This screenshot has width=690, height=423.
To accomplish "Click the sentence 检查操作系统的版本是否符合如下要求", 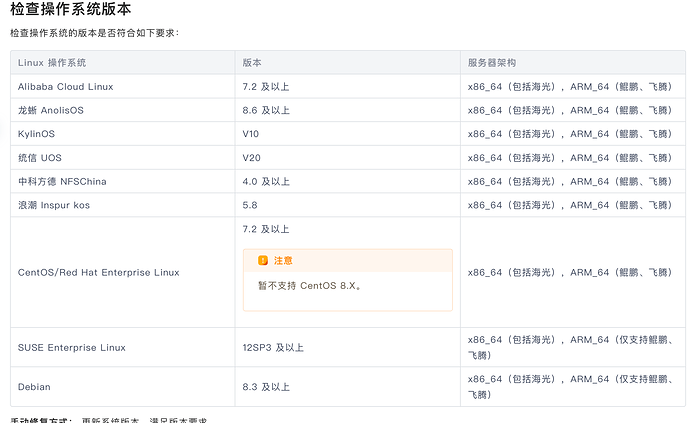I will pyautogui.click(x=93, y=33).
